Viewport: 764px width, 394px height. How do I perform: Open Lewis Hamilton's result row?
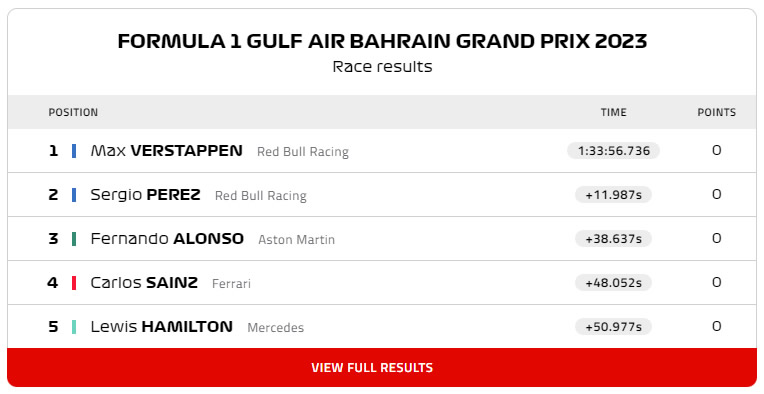pyautogui.click(x=382, y=326)
